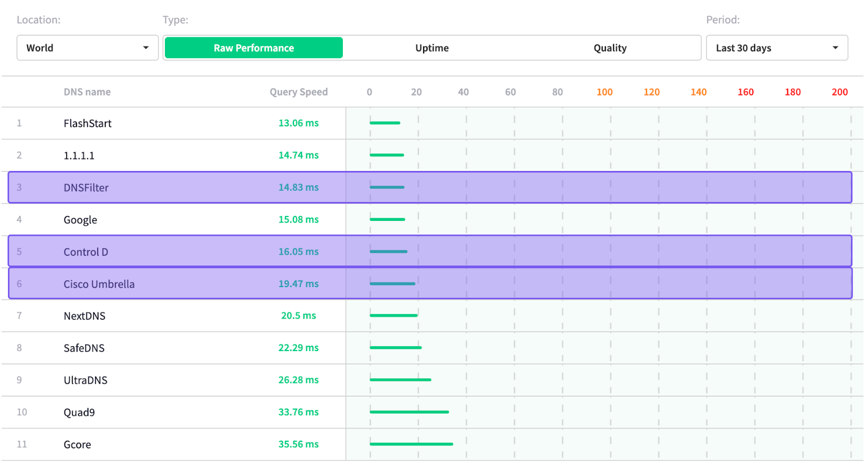
Task: Select the 1.1.1.1 DNS name
Action: coord(79,155)
